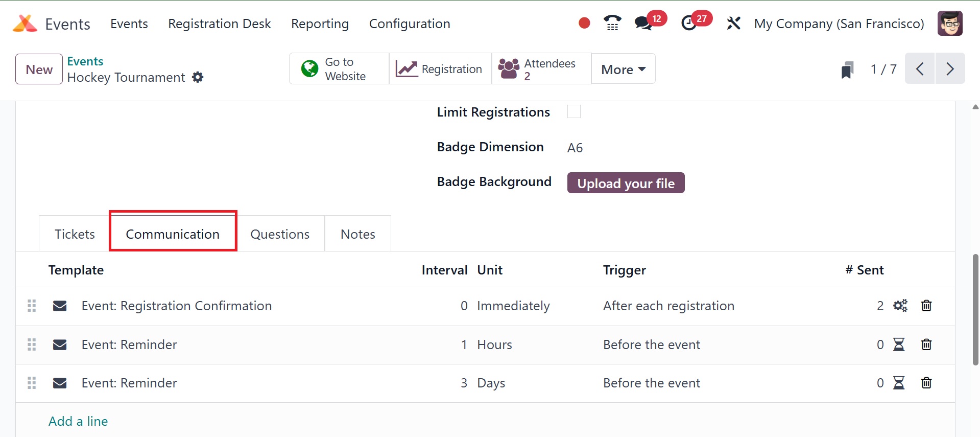Click the red recording dot icon
The width and height of the screenshot is (980, 437).
coord(584,23)
